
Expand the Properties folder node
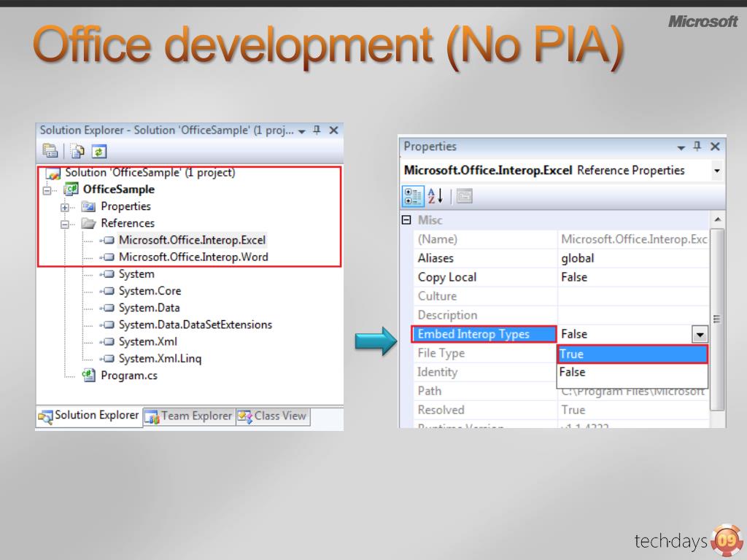[65, 207]
